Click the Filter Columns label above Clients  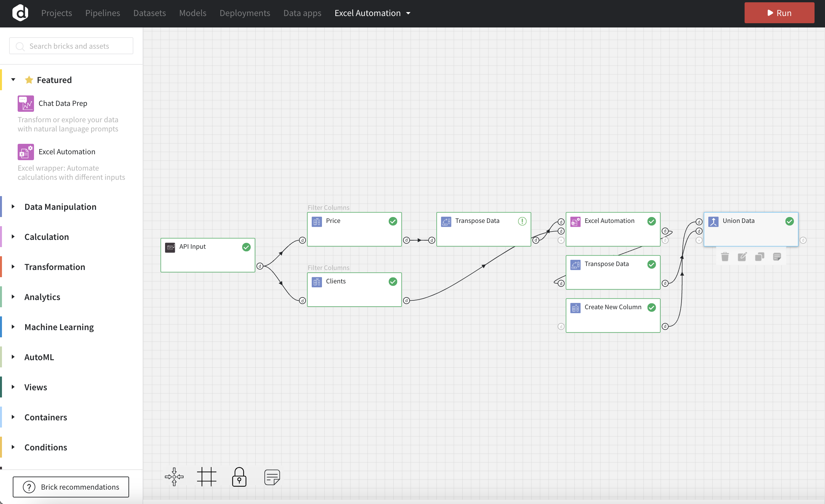click(328, 268)
